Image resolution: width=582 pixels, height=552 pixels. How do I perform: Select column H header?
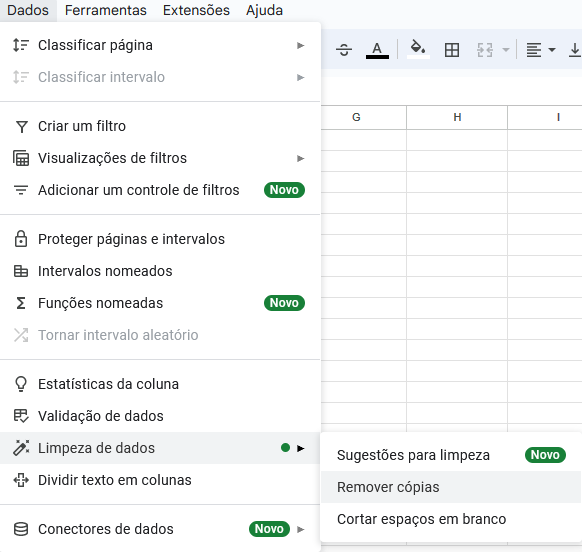(457, 117)
